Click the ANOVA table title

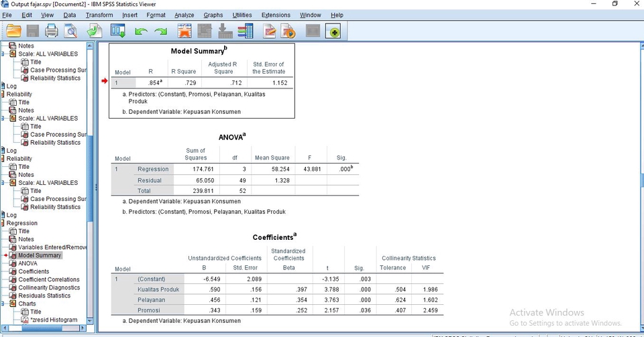coord(232,137)
